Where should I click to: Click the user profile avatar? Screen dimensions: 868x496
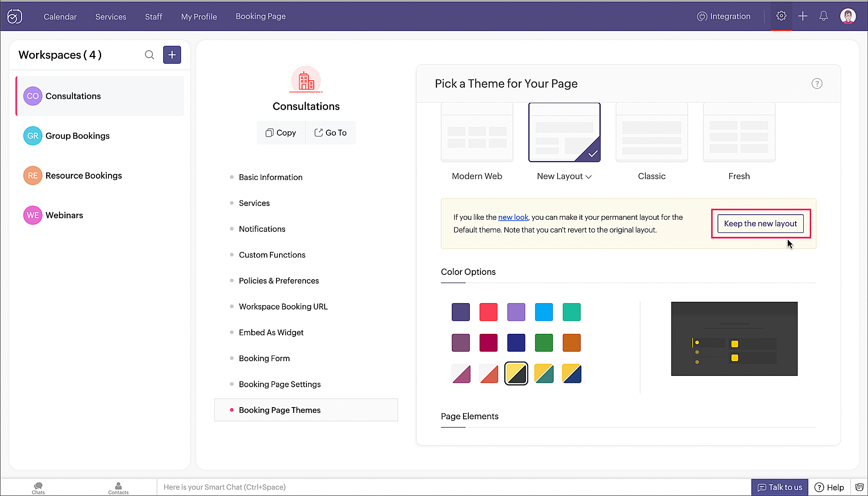pyautogui.click(x=848, y=16)
